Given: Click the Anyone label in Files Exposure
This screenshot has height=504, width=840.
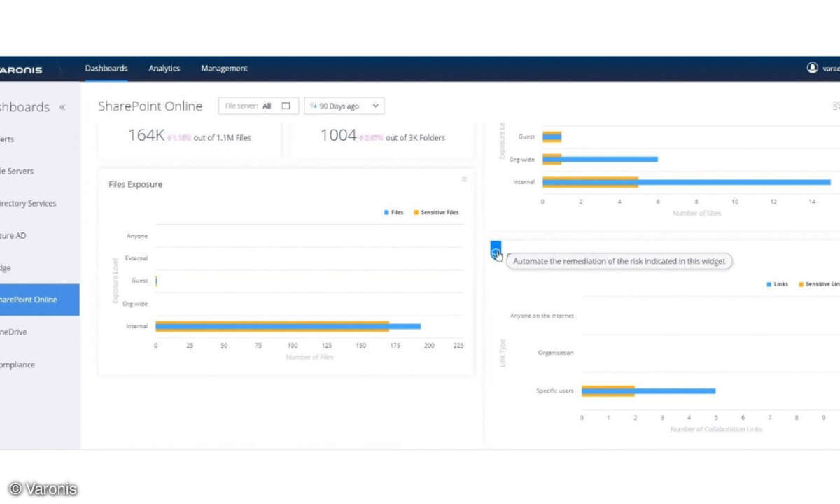Looking at the screenshot, I should (136, 236).
